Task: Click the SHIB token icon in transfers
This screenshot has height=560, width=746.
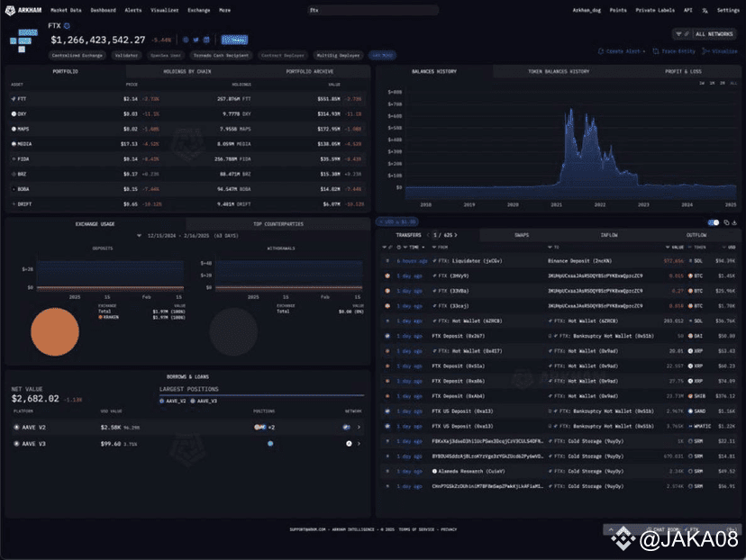Action: click(x=690, y=396)
